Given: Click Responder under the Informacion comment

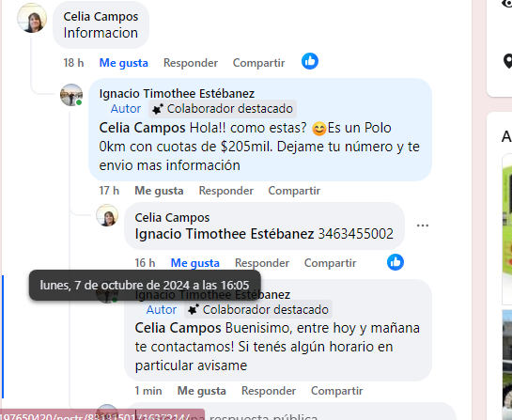Looking at the screenshot, I should click(191, 63).
